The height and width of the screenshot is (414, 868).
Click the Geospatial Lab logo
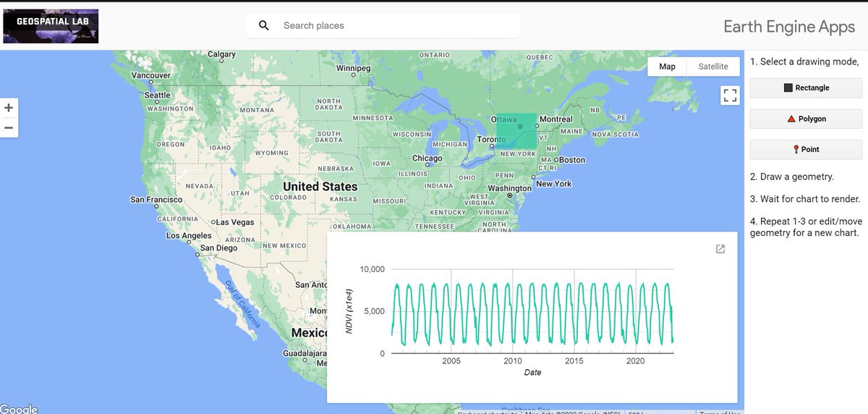tap(51, 25)
